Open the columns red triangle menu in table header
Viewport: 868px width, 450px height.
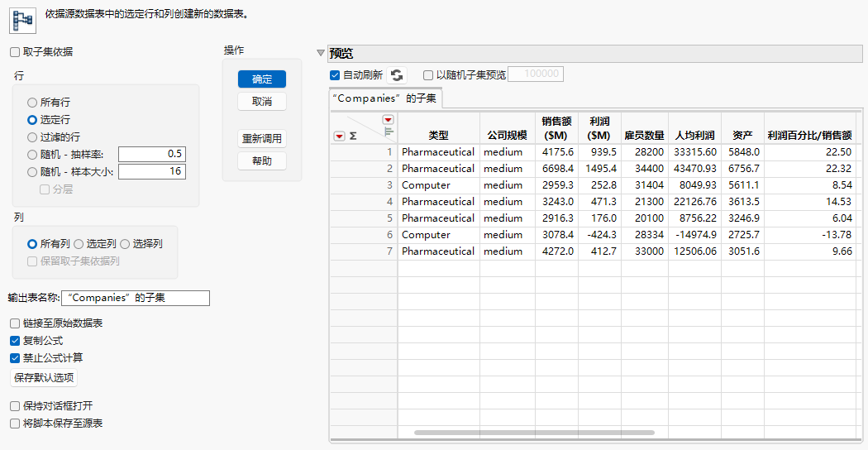[388, 120]
